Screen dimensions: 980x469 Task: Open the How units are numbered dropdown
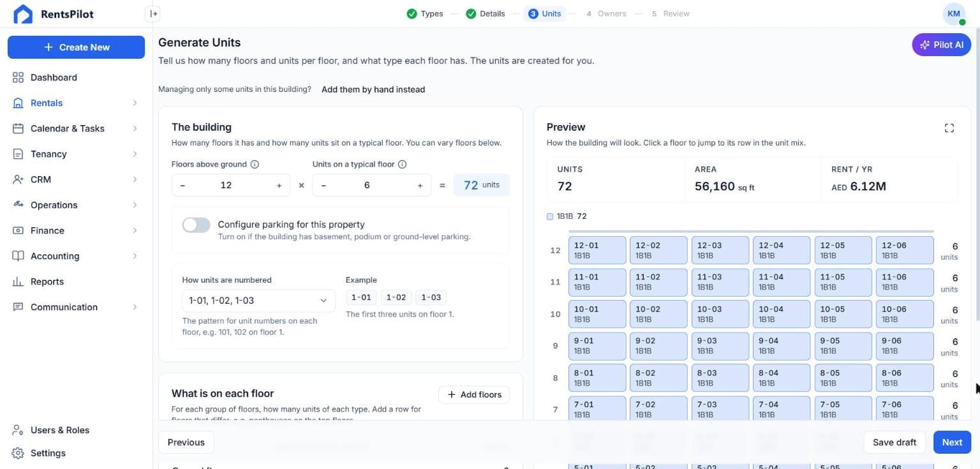pyautogui.click(x=258, y=301)
